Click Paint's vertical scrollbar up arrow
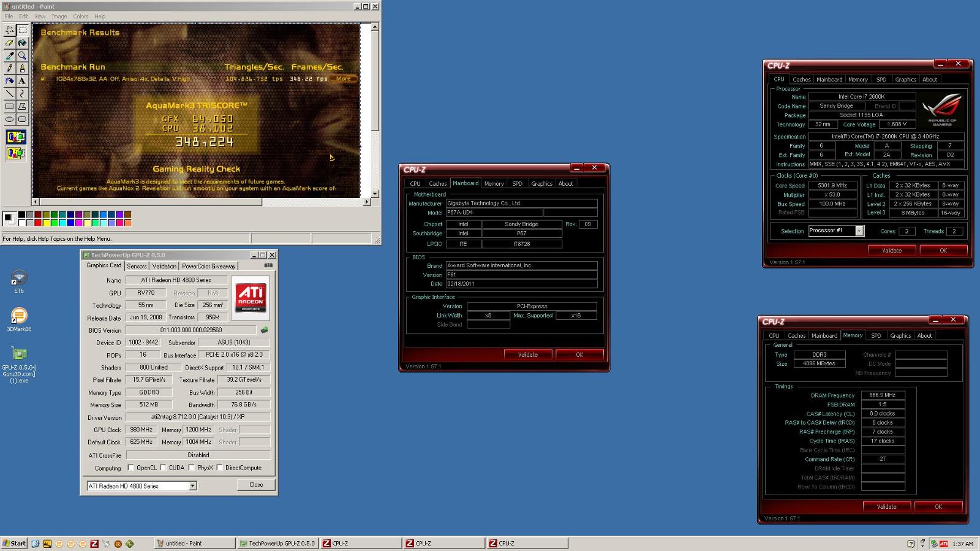980x551 pixels. (375, 27)
